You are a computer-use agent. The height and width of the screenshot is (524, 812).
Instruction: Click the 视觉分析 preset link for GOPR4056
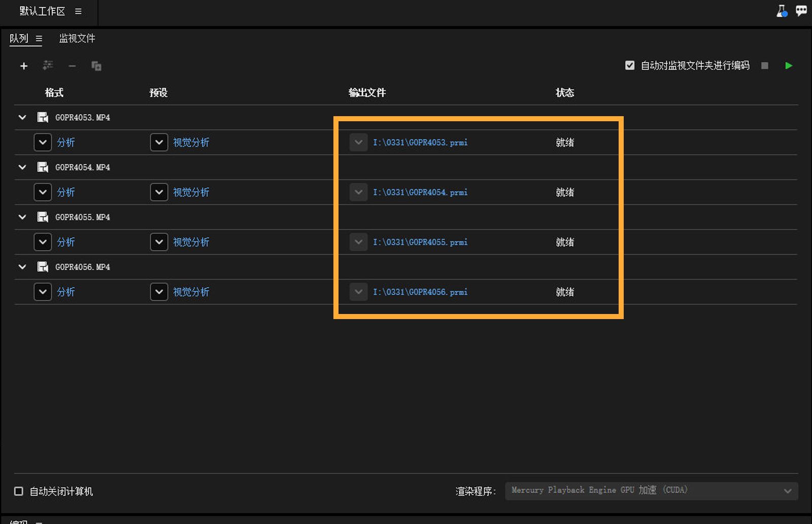click(191, 292)
